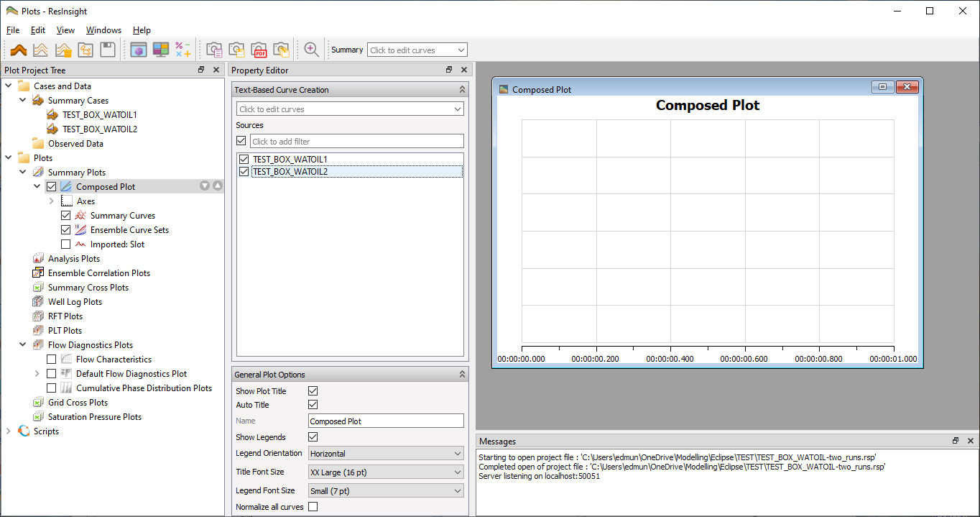Open the calculator percent-plus icon
This screenshot has width=980, height=517.
coord(183,50)
